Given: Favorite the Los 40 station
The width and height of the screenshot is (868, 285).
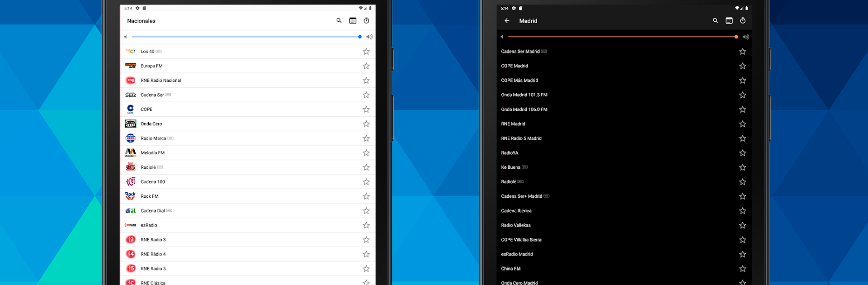Looking at the screenshot, I should (366, 52).
